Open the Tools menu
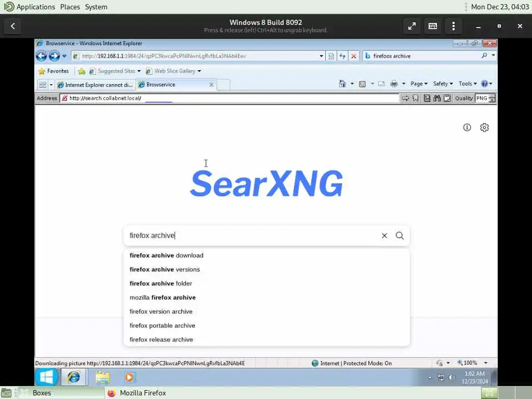Image resolution: width=532 pixels, height=399 pixels. click(468, 84)
